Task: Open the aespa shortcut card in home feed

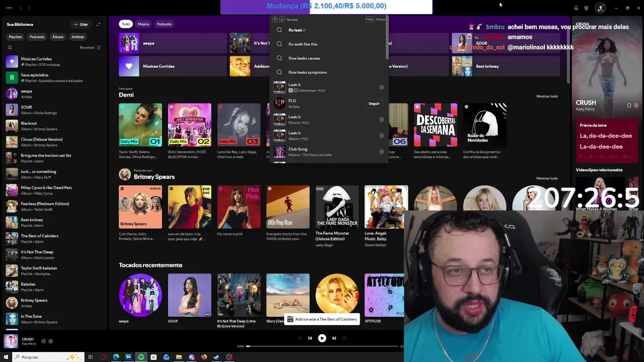Action: coord(172,43)
